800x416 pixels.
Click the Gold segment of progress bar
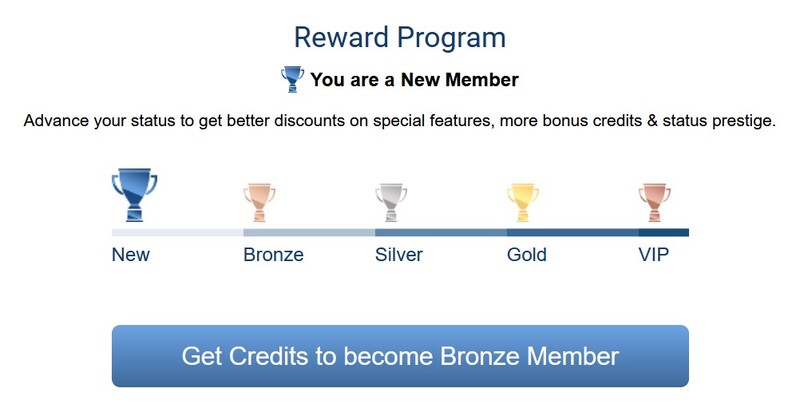(x=572, y=233)
